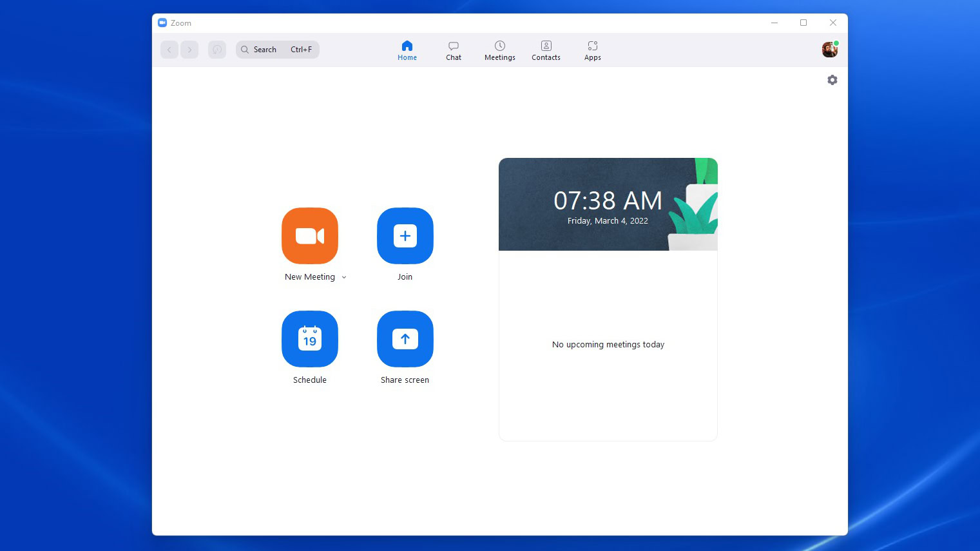Image resolution: width=980 pixels, height=551 pixels.
Task: Expand the New Meeting options chevron
Action: click(x=344, y=277)
